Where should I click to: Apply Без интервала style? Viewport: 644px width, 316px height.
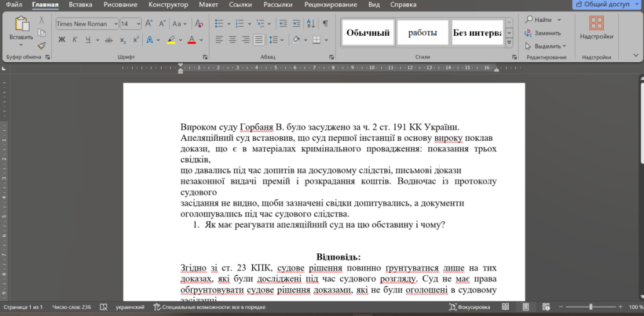[478, 33]
